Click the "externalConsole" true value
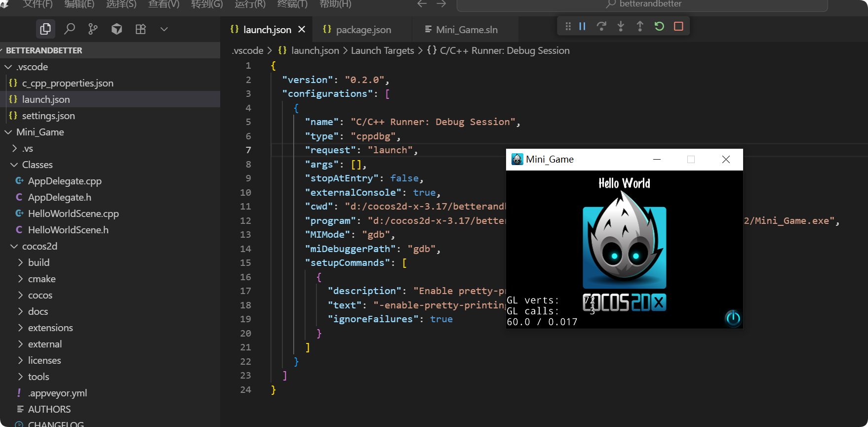868x427 pixels. click(x=424, y=193)
